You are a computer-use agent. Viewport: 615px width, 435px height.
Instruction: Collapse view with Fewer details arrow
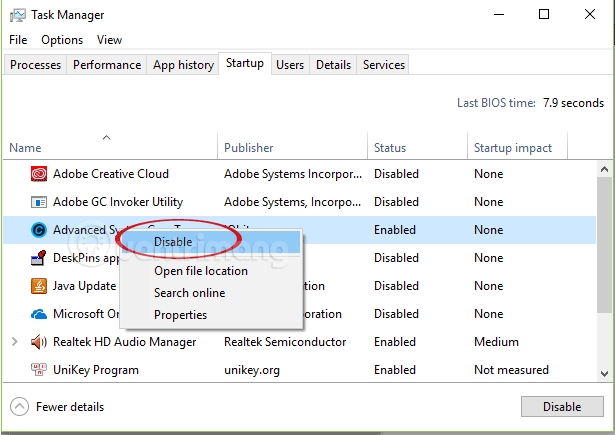[x=19, y=407]
